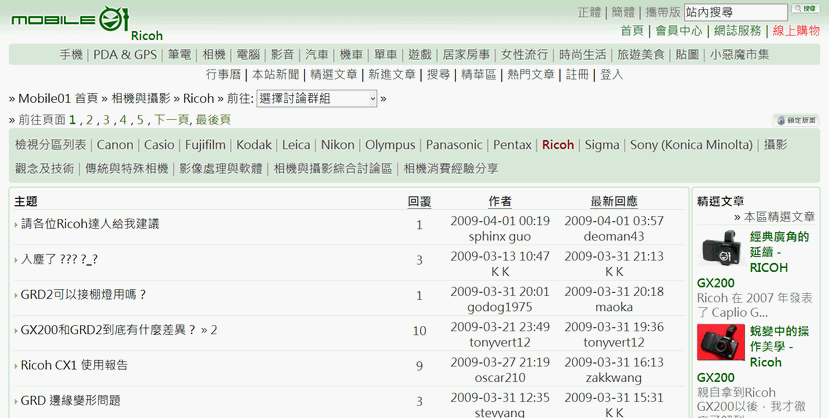Open 會員中心 member center

(x=679, y=31)
